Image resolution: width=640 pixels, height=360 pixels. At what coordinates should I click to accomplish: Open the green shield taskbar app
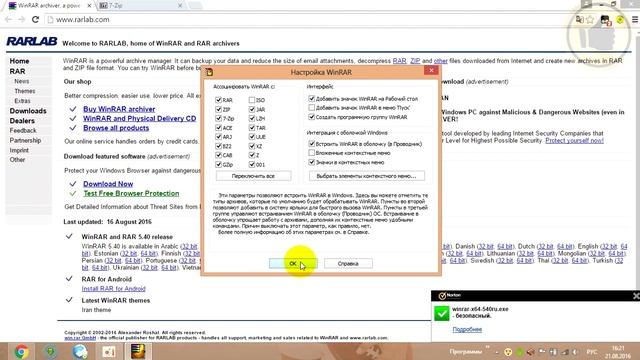[x=51, y=351]
